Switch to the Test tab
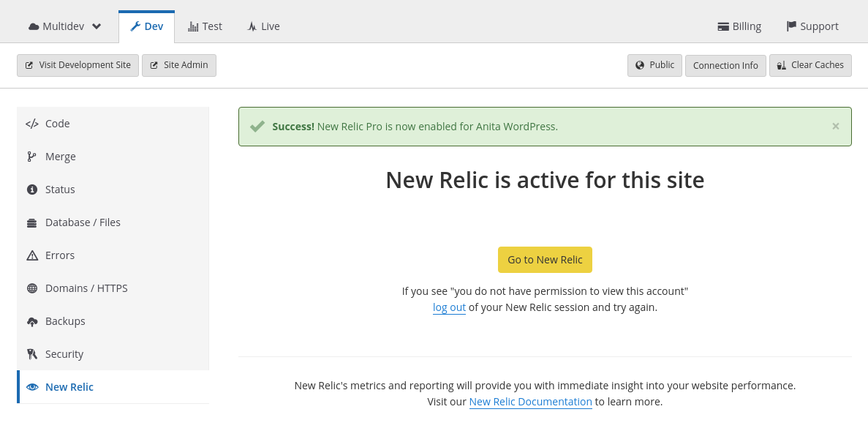This screenshot has width=868, height=431. pyautogui.click(x=205, y=26)
